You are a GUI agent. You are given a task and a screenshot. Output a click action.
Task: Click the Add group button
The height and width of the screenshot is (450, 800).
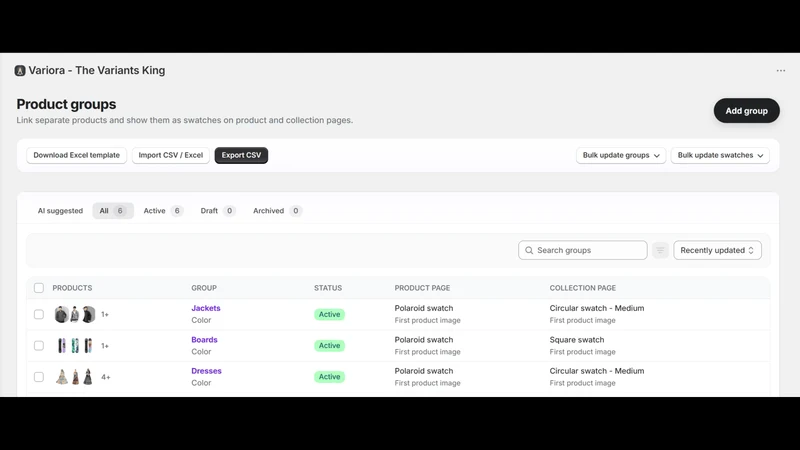tap(746, 111)
